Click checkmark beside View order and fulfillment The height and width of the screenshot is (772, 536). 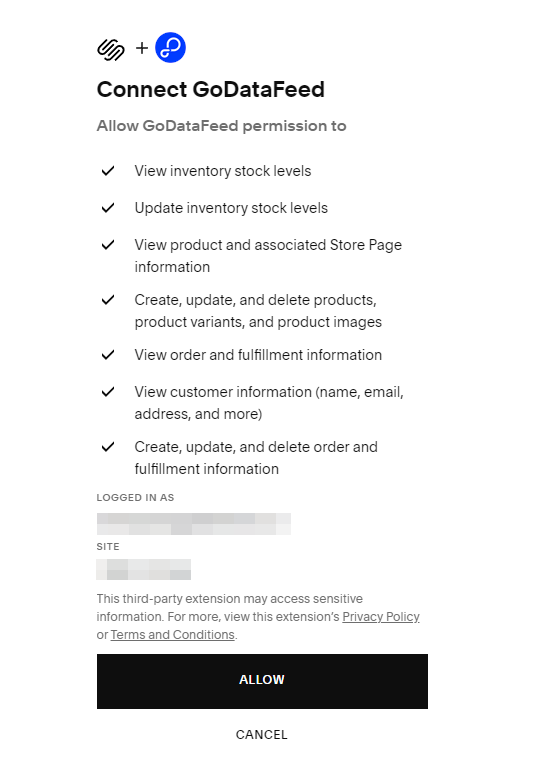[x=108, y=354]
